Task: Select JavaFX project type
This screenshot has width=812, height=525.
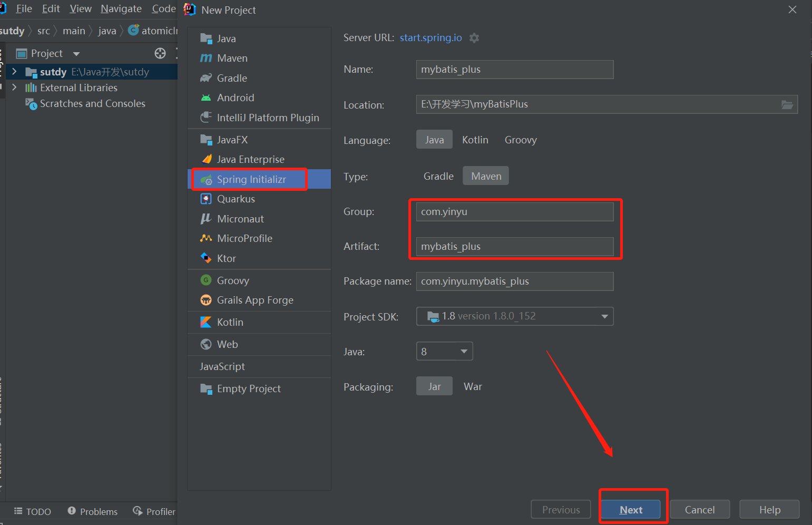Action: coord(259,140)
